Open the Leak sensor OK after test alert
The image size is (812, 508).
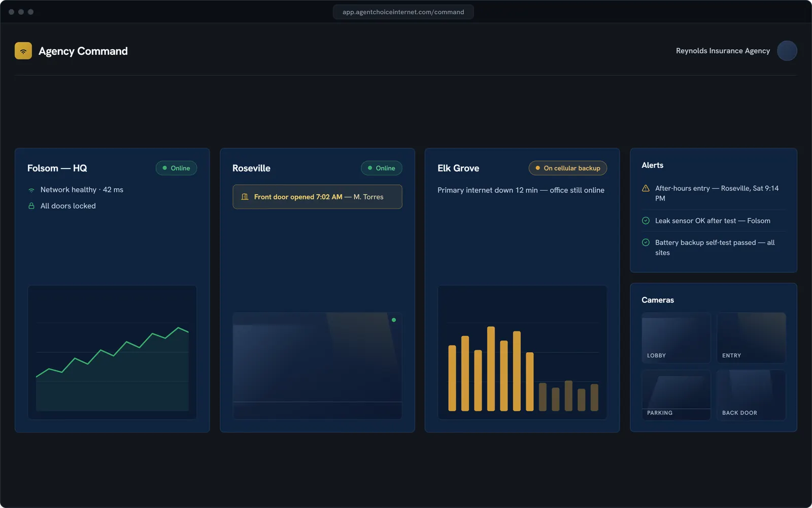coord(713,221)
